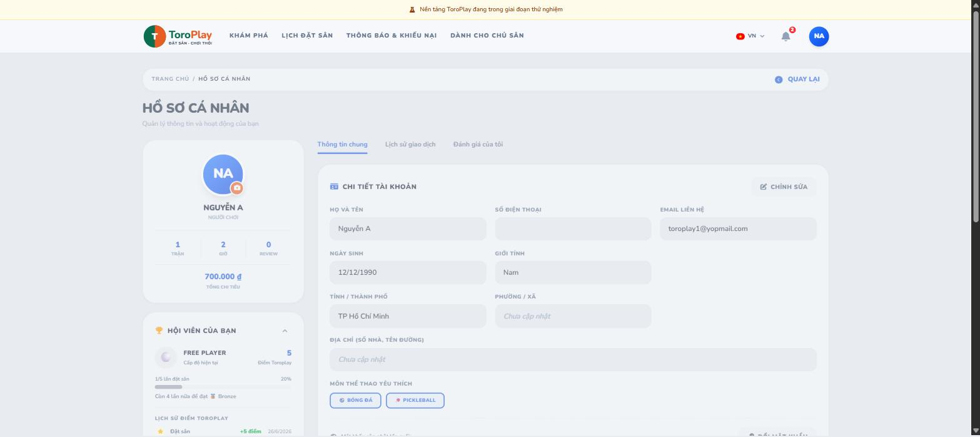Click the Hồ Sơ Cá Nhân breadcrumb
This screenshot has height=437, width=980.
click(225, 79)
